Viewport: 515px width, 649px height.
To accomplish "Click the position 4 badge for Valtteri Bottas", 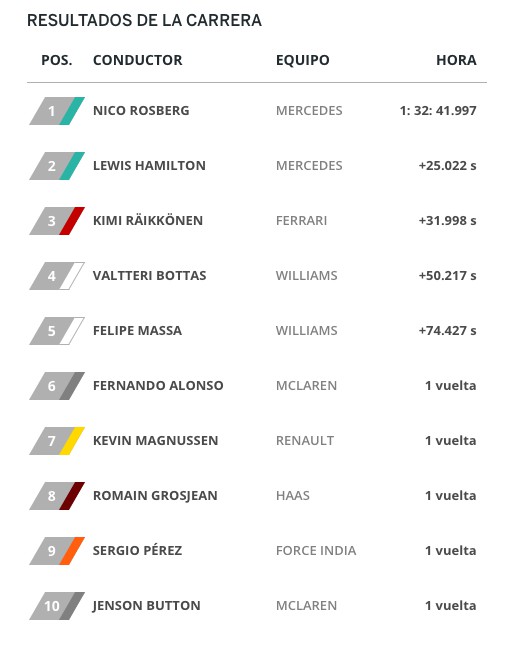I will (57, 276).
